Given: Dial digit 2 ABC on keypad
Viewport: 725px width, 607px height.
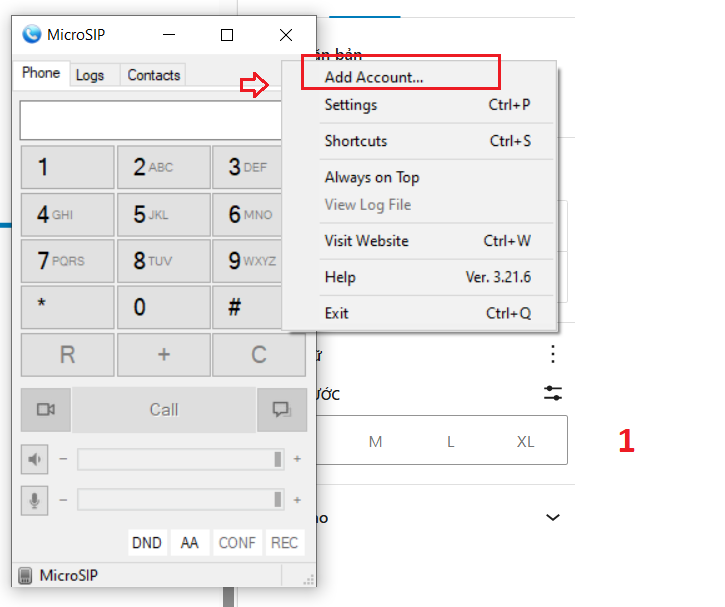Looking at the screenshot, I should 164,167.
